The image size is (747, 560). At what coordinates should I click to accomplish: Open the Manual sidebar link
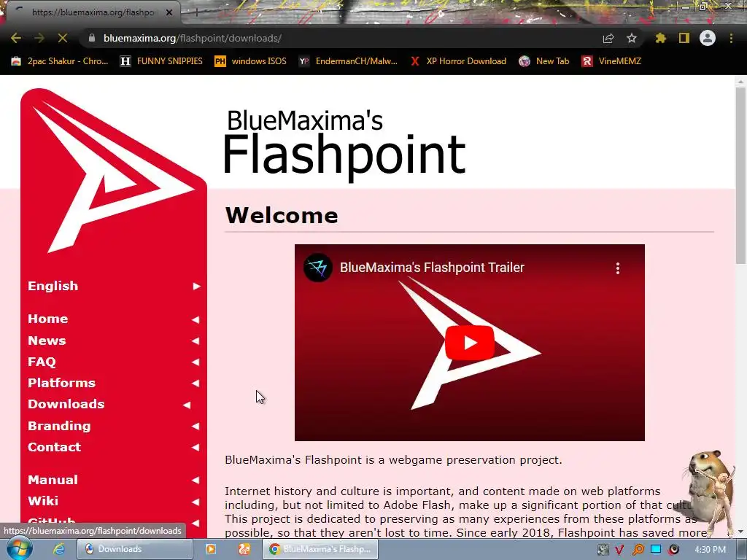[113, 480]
